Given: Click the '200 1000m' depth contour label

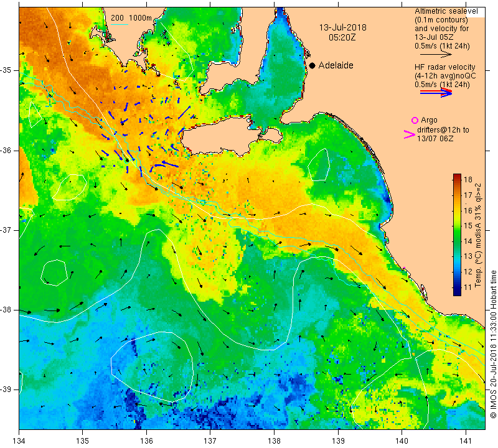Looking at the screenshot, I should 131,18.
